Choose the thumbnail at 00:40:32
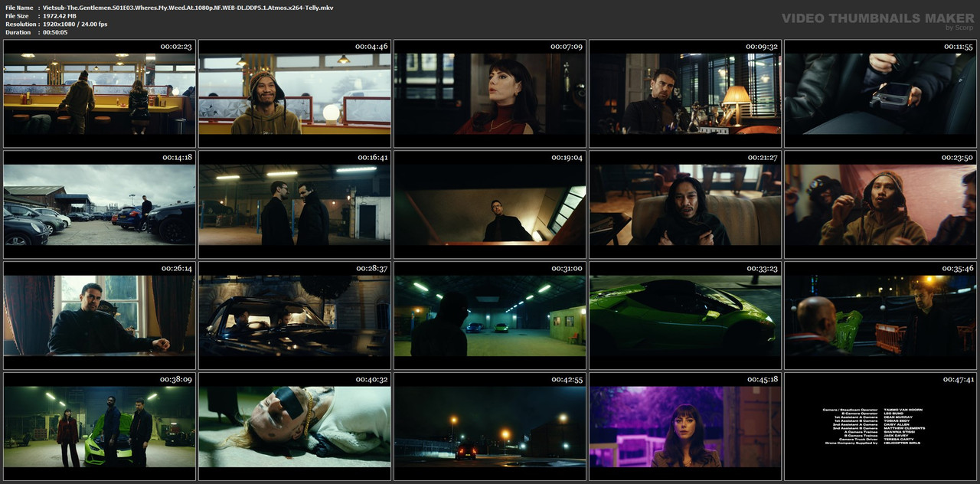Image resolution: width=980 pixels, height=484 pixels. point(295,427)
